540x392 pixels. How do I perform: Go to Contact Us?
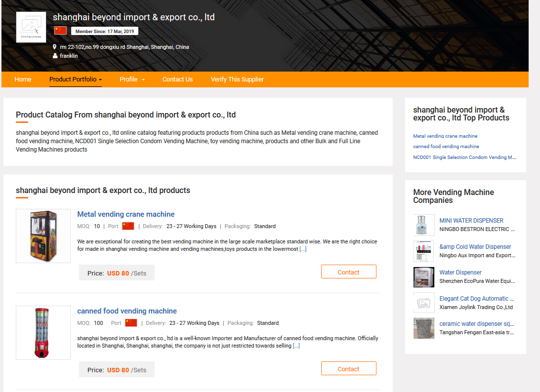[178, 79]
